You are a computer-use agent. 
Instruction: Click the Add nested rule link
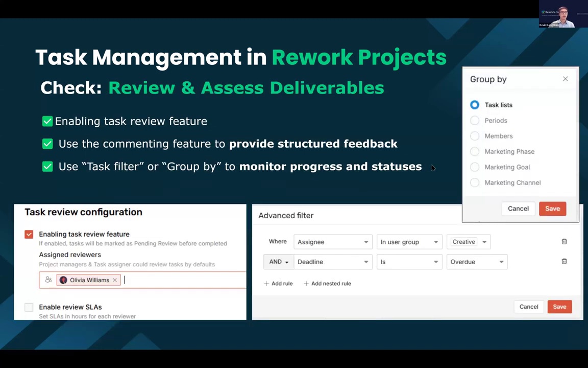(327, 284)
